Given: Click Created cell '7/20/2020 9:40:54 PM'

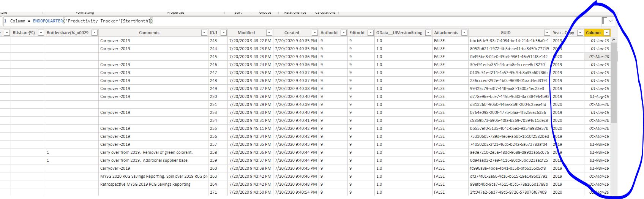Looking at the screenshot, I should click(296, 192).
